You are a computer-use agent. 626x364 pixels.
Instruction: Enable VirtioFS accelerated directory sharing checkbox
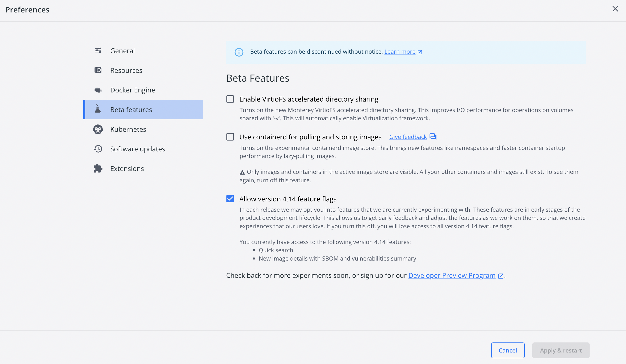pos(230,99)
